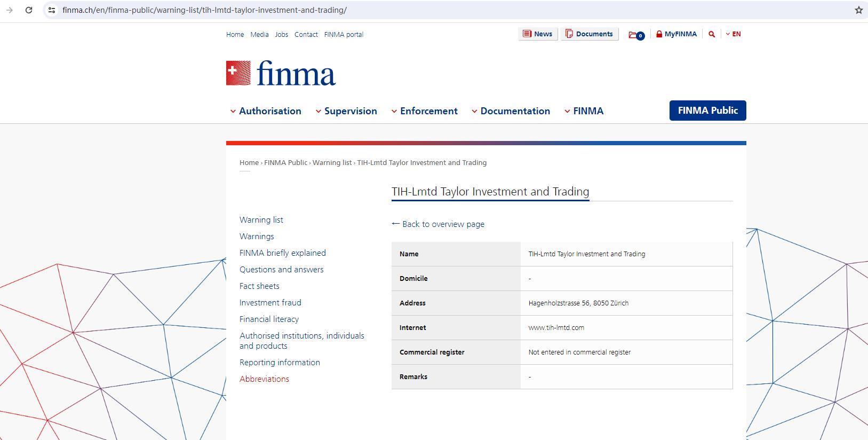The height and width of the screenshot is (440, 868).
Task: Click the browser address bar URL
Action: 204,10
